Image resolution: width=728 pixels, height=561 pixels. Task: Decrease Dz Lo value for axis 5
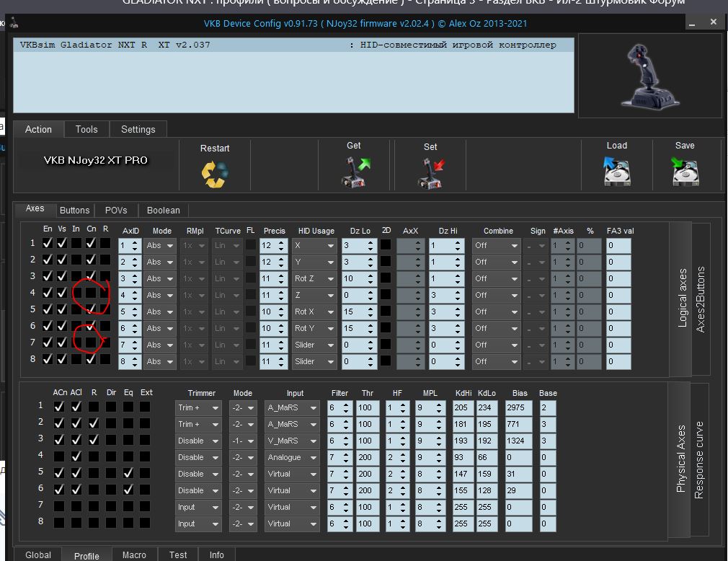click(370, 315)
